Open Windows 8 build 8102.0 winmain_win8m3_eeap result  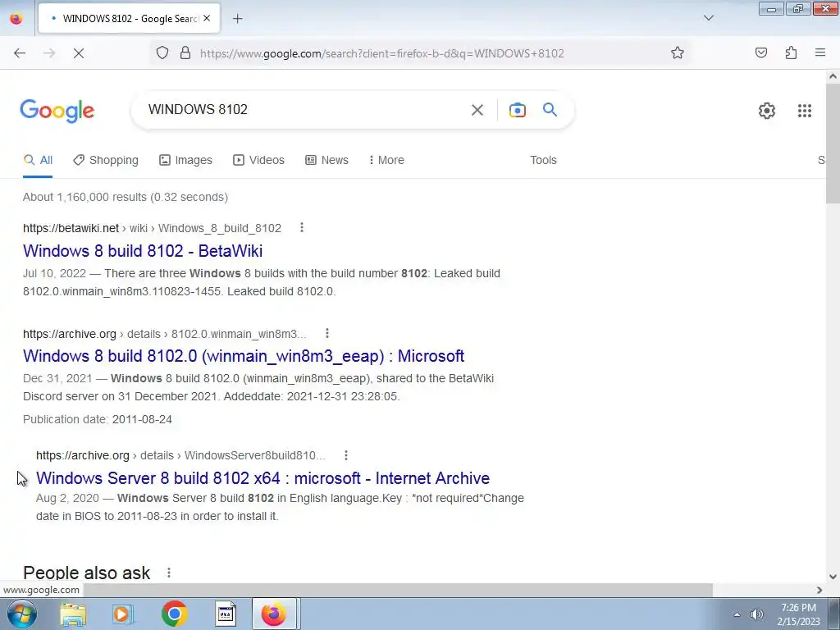click(243, 356)
